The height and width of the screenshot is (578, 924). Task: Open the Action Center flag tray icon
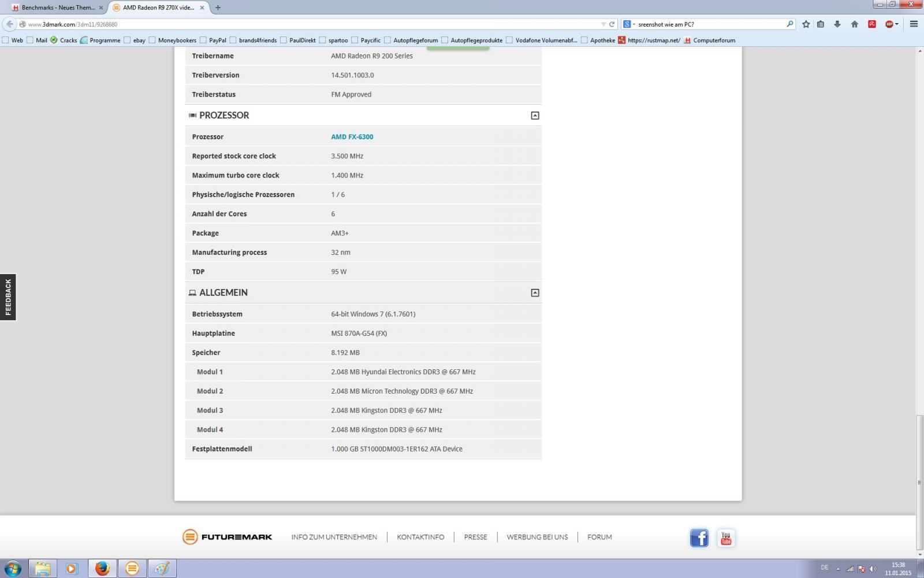click(x=862, y=569)
